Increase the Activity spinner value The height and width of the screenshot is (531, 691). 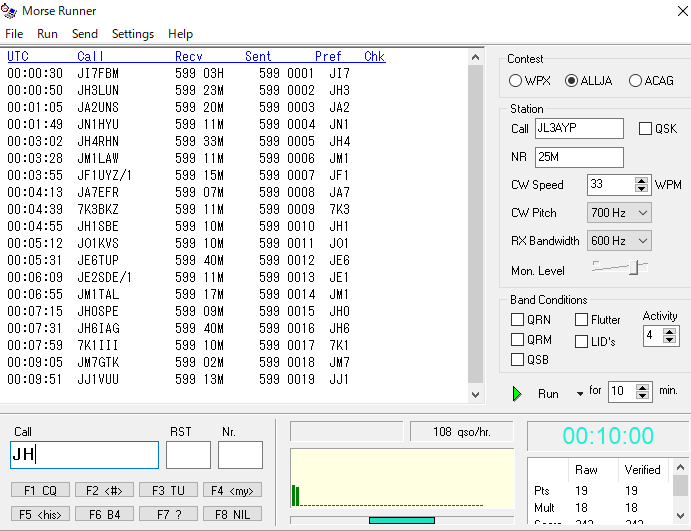[x=669, y=332]
